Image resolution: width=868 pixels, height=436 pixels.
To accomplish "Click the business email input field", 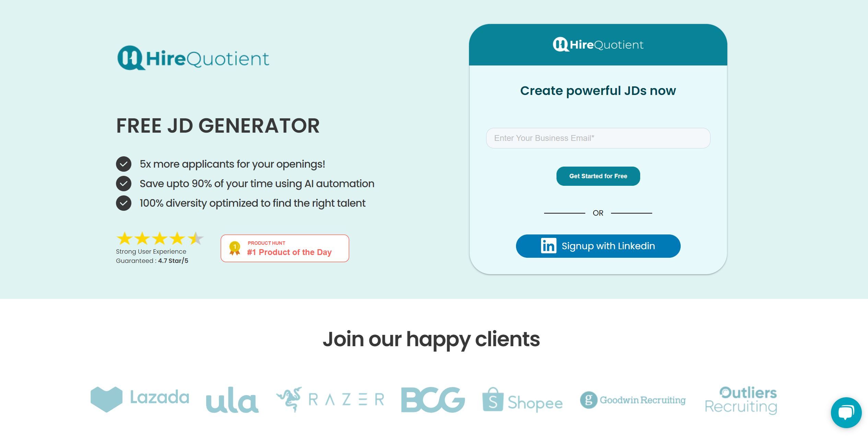I will click(x=598, y=137).
